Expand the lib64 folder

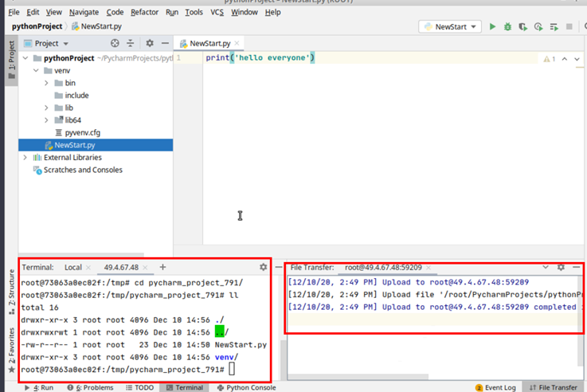(x=46, y=120)
